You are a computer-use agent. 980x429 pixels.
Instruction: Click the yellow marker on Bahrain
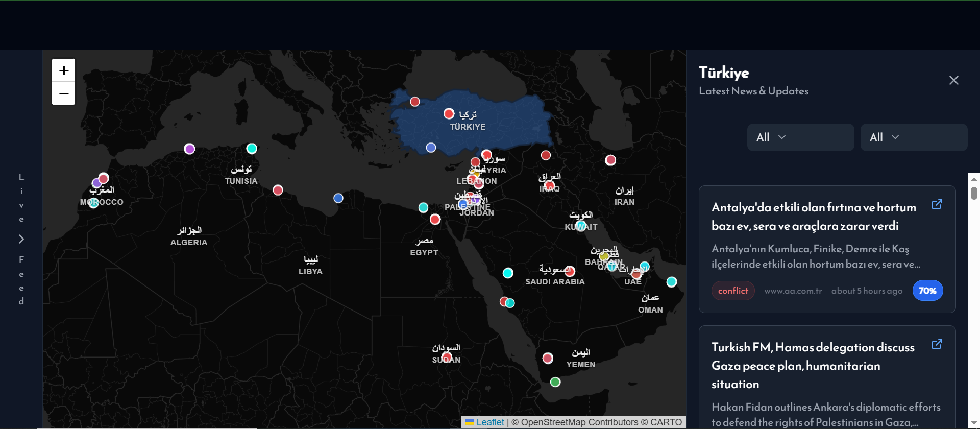coord(604,256)
